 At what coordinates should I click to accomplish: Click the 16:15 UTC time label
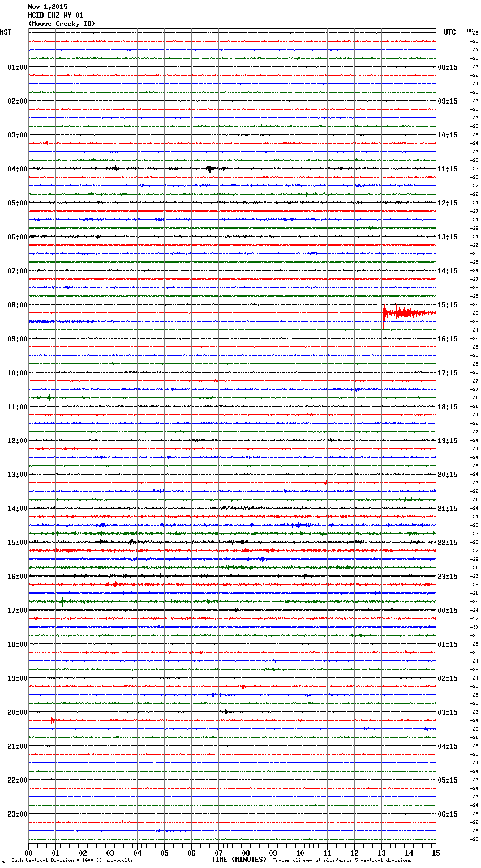coord(448,339)
